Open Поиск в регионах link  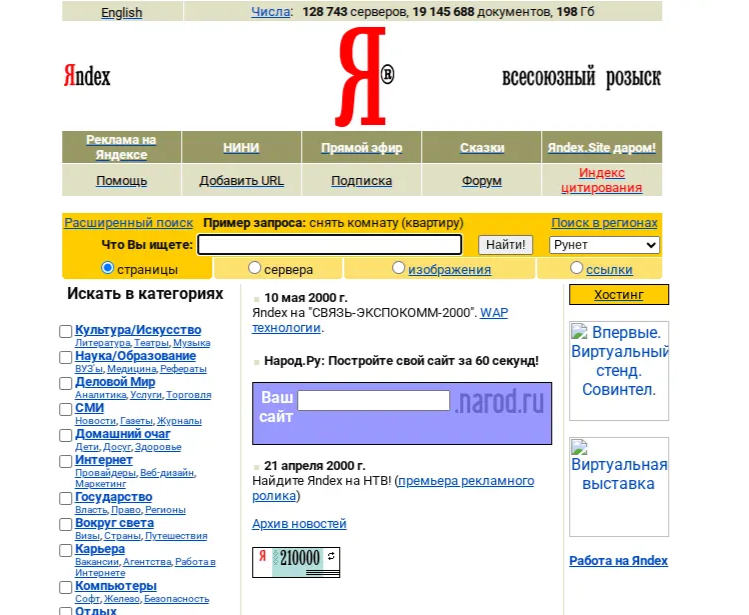pos(604,223)
